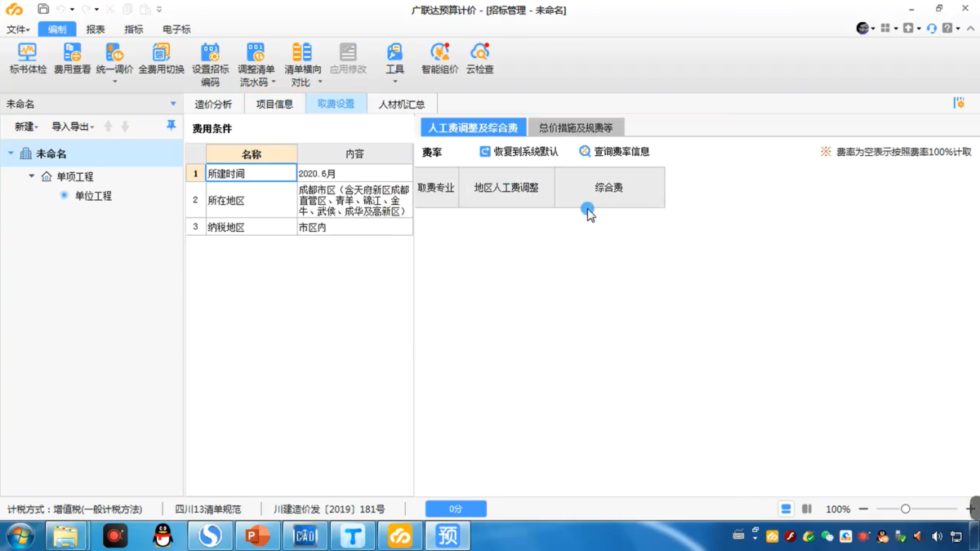
Task: Click the 地区人工费调整 column header
Action: pos(506,188)
